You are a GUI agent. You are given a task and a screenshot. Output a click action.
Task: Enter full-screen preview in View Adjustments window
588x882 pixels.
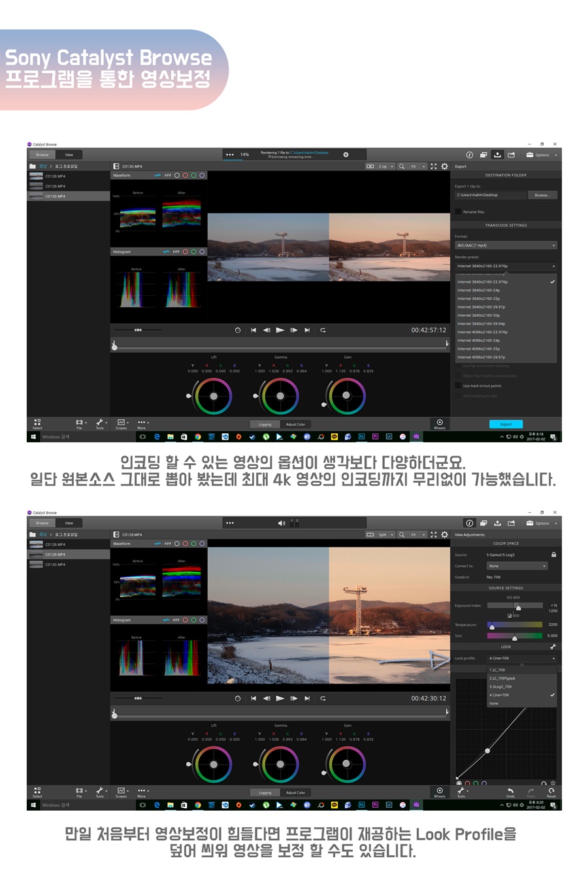tap(434, 534)
